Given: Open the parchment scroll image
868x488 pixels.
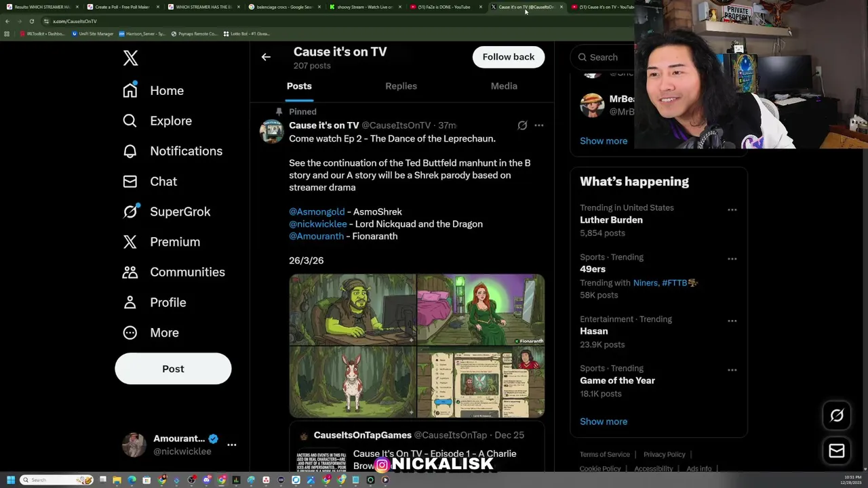Looking at the screenshot, I should click(481, 382).
